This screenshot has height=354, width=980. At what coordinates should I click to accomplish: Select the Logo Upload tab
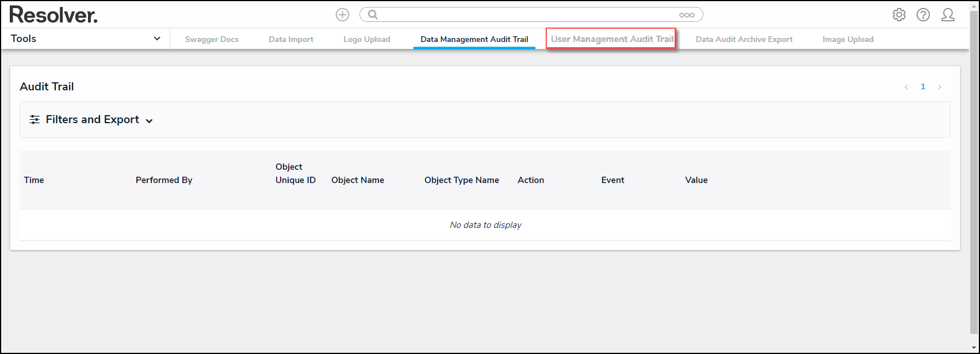pyautogui.click(x=366, y=39)
